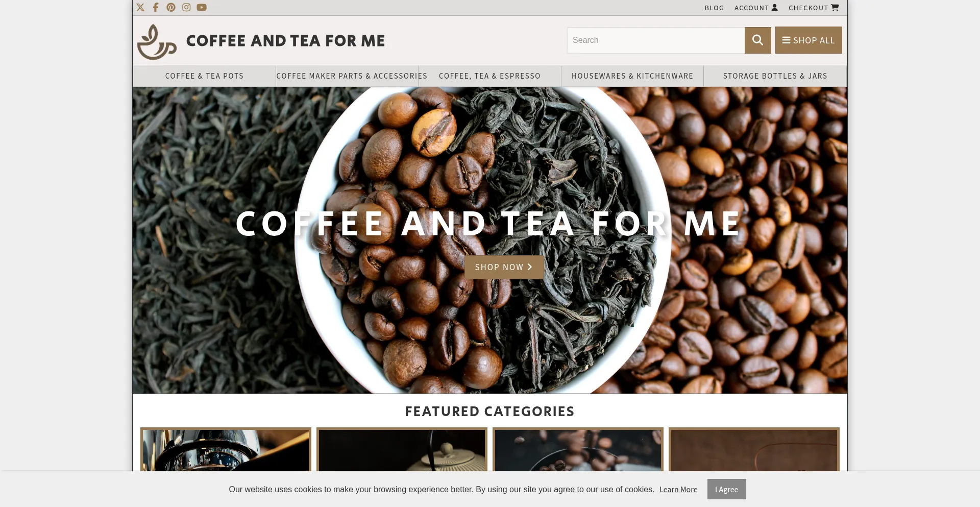This screenshot has height=507, width=980.
Task: Open Storage Bottles & Jars menu
Action: (775, 76)
